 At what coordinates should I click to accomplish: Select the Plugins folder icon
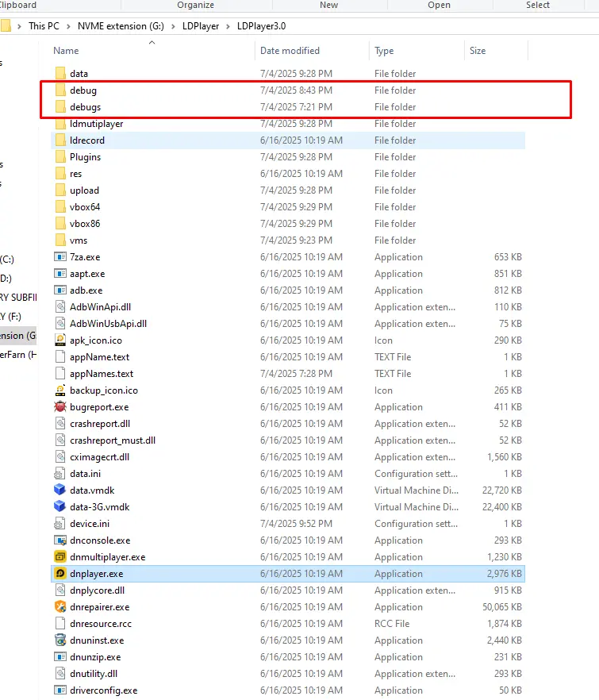(x=60, y=156)
